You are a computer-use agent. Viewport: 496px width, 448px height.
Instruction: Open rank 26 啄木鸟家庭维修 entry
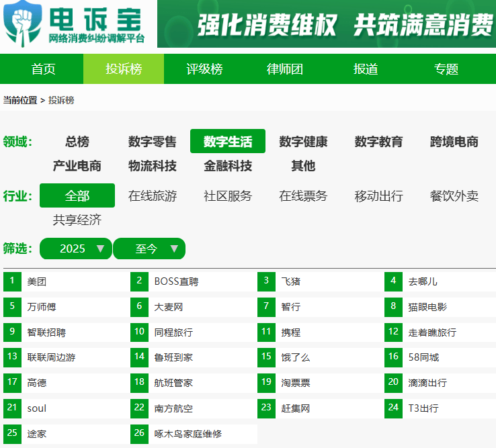click(194, 434)
